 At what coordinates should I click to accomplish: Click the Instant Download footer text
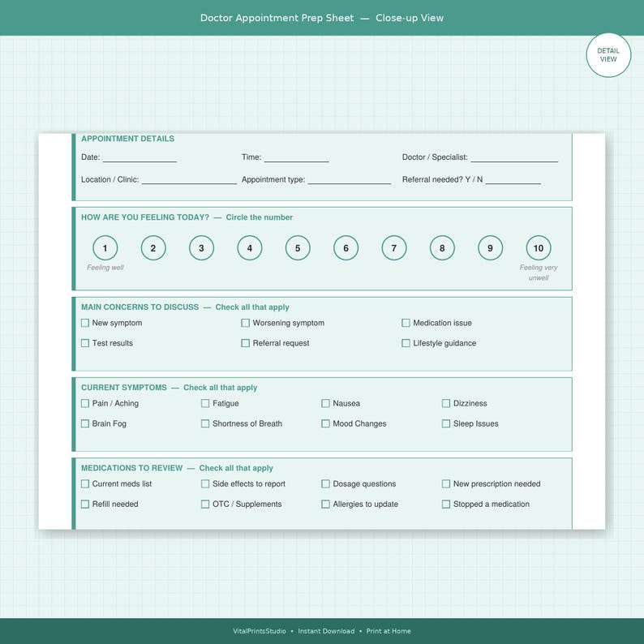click(x=326, y=631)
